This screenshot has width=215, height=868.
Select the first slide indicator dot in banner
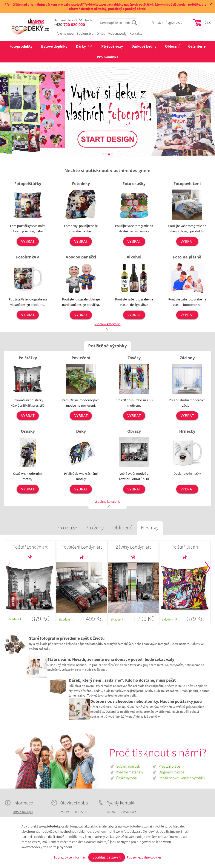tap(103, 154)
